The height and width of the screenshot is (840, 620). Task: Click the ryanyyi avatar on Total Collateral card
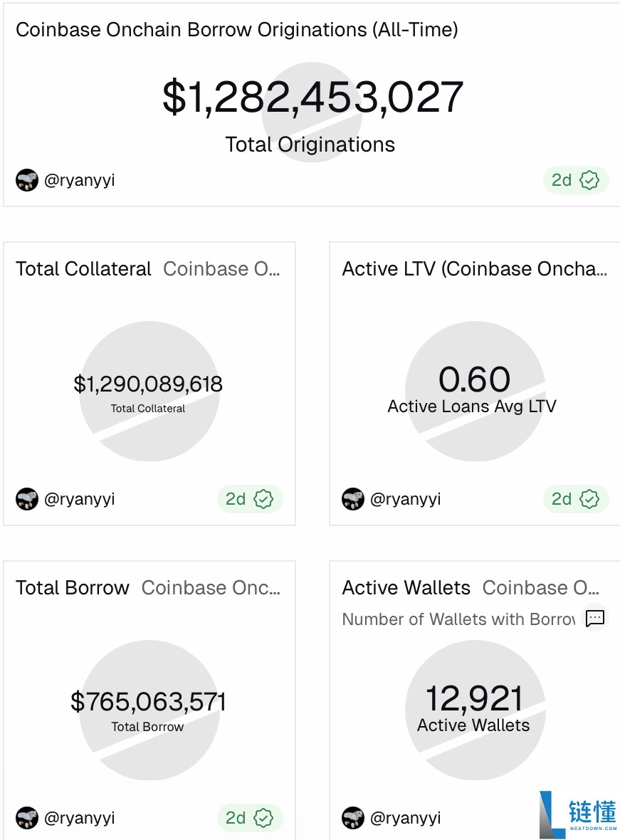pyautogui.click(x=27, y=499)
